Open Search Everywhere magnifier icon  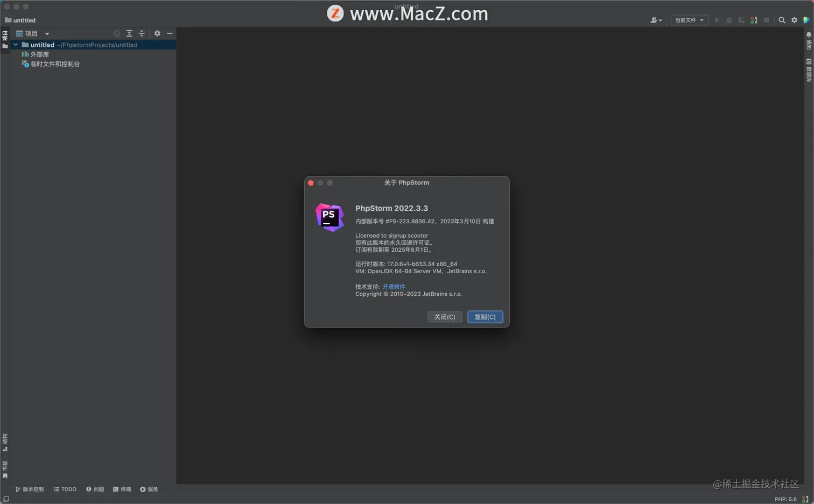782,20
